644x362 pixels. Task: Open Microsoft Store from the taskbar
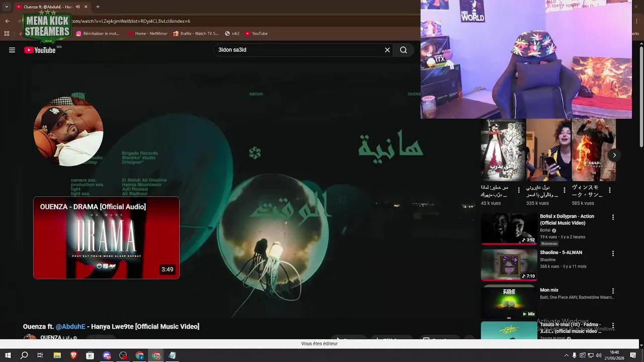(x=90, y=355)
